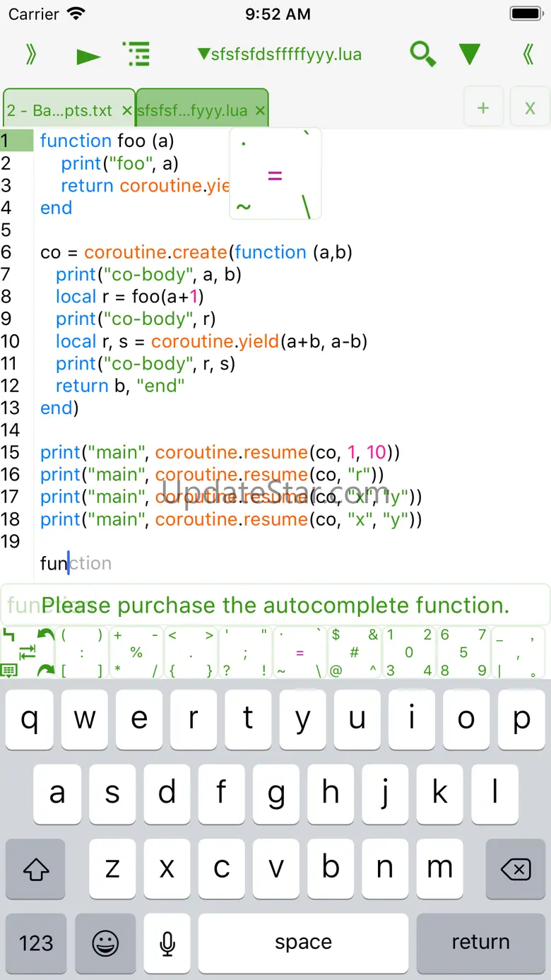Tap the 5 digit pad

click(x=463, y=653)
